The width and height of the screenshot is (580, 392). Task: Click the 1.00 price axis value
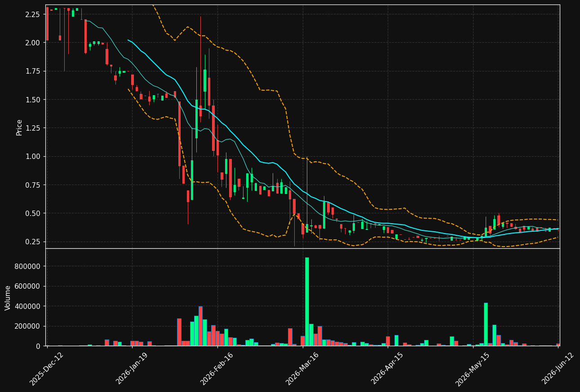tap(33, 157)
